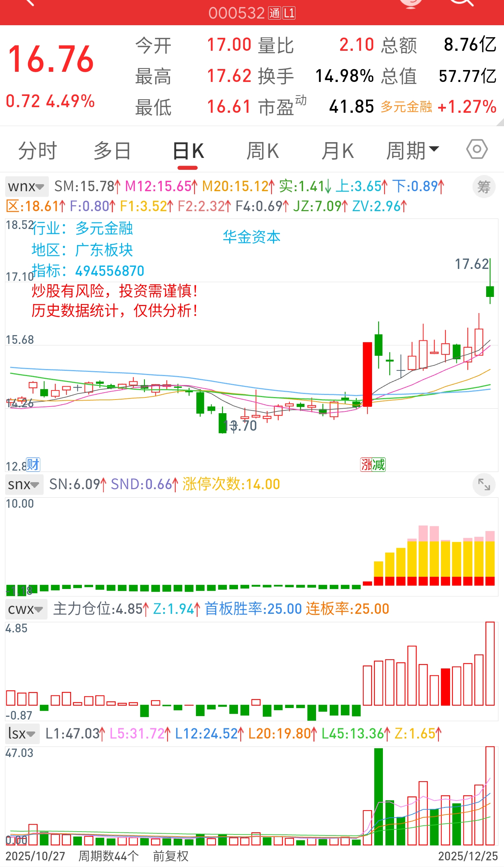Open the lsx indicator dropdown
Image resolution: width=504 pixels, height=867 pixels.
click(x=22, y=734)
